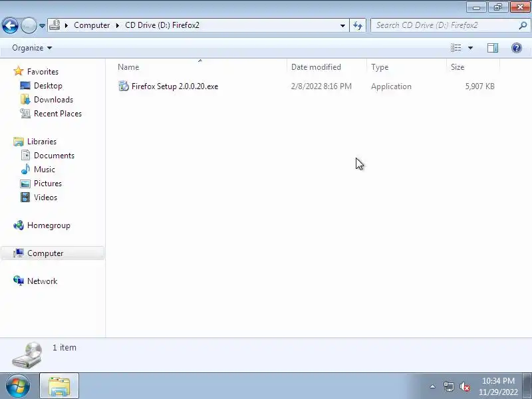Open Homegroup in the navigation pane
Screen dimensions: 532x399
49,225
